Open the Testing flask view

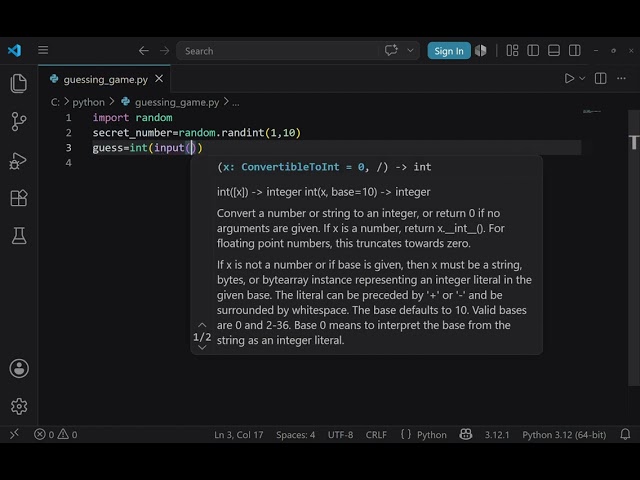19,236
